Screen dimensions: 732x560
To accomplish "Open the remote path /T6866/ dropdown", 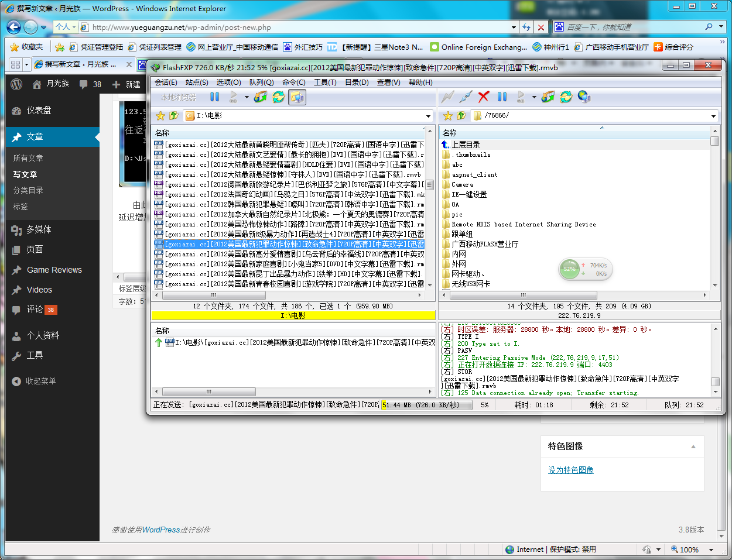I will (713, 116).
